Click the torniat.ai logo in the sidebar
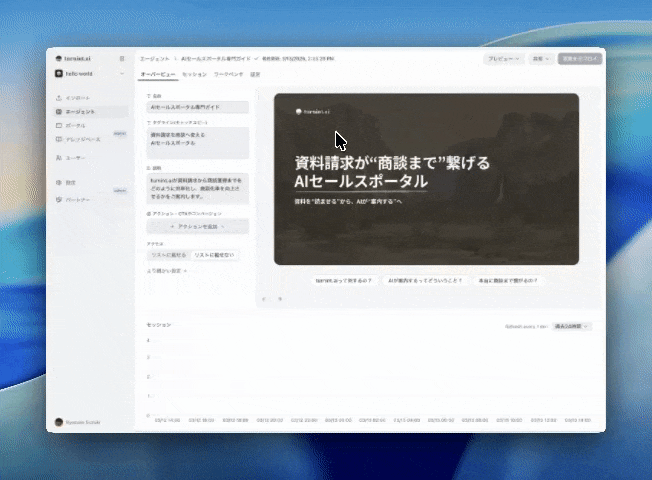This screenshot has height=480, width=652. tap(73, 59)
